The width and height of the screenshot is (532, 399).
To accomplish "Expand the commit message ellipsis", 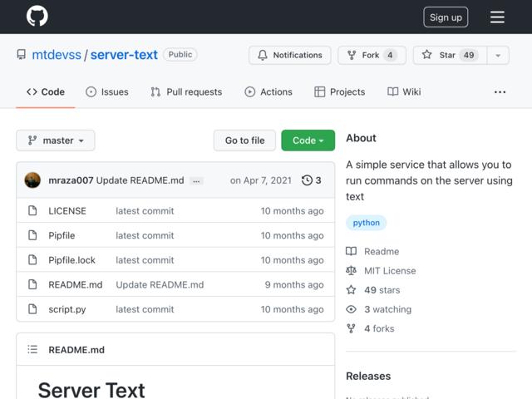I will click(196, 181).
